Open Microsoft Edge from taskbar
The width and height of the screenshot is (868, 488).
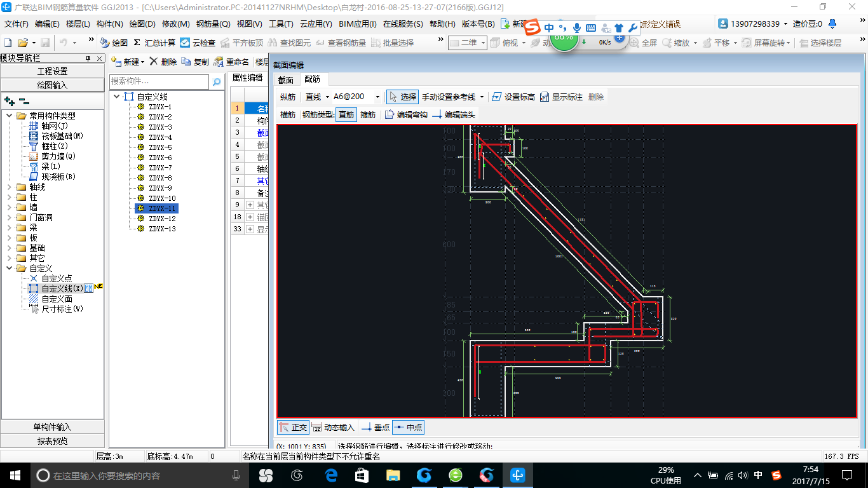click(x=330, y=475)
